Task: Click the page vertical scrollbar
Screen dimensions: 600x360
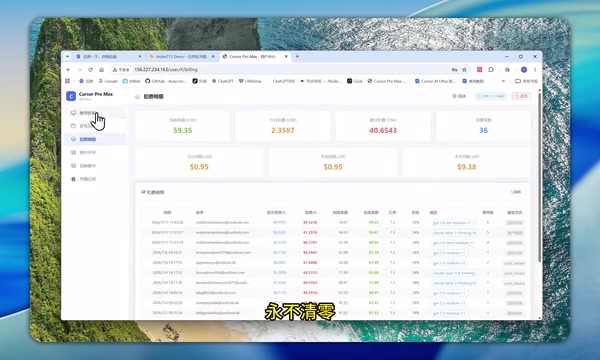Action: 540,176
